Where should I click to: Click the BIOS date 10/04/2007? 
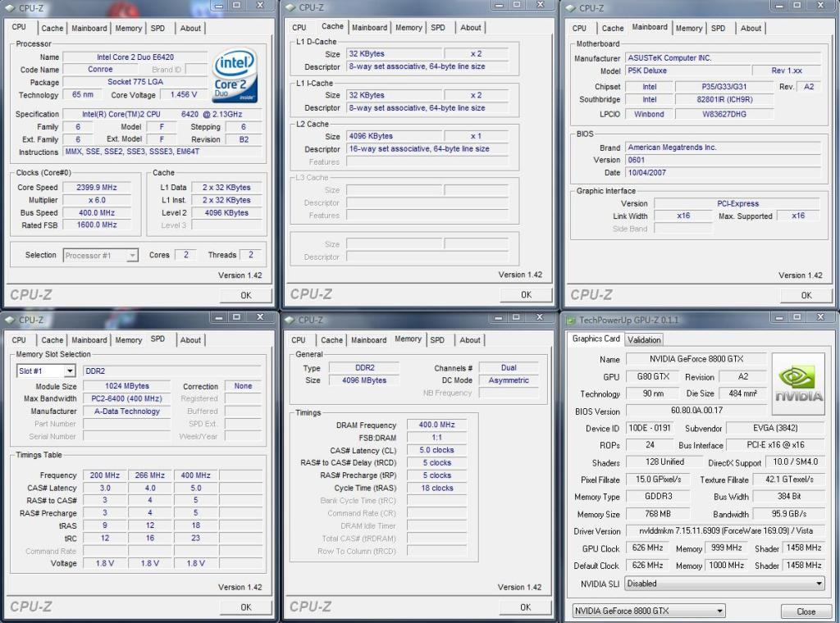click(x=723, y=173)
